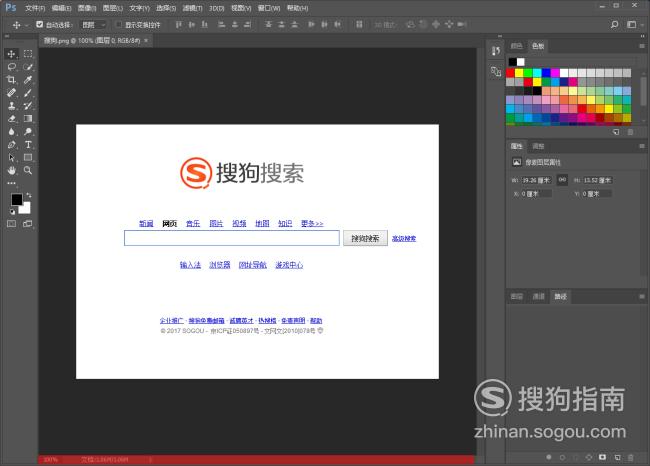Viewport: 650px width, 466px height.
Task: Open the search icon in options bar
Action: pos(614,24)
